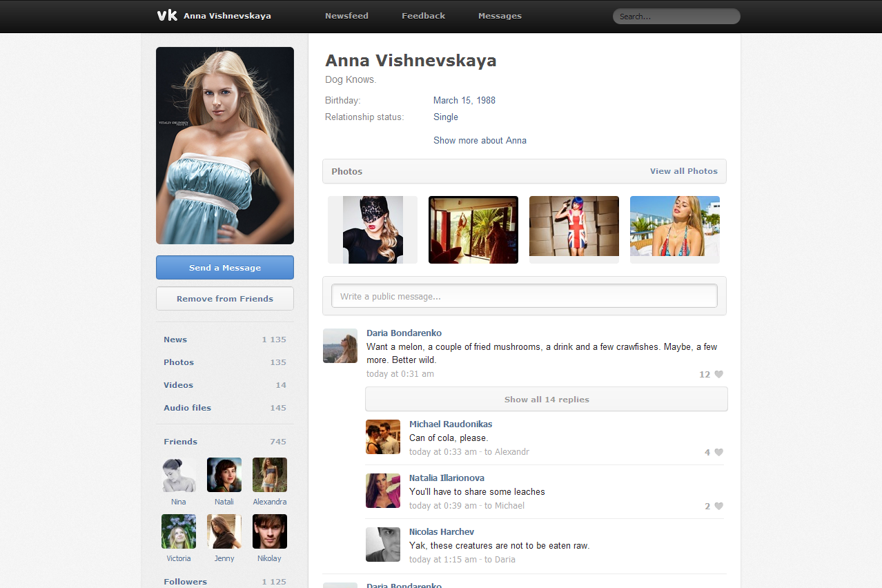
Task: Click Remove from Friends button
Action: tap(225, 299)
